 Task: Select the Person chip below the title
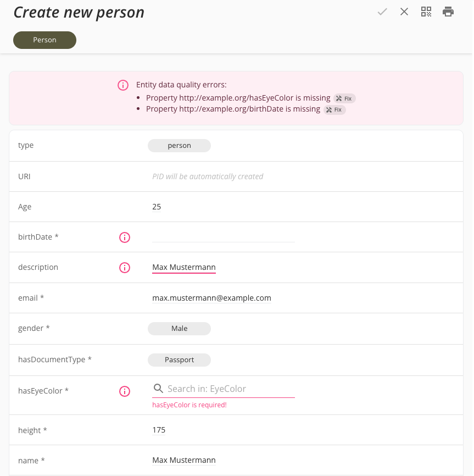tap(44, 40)
